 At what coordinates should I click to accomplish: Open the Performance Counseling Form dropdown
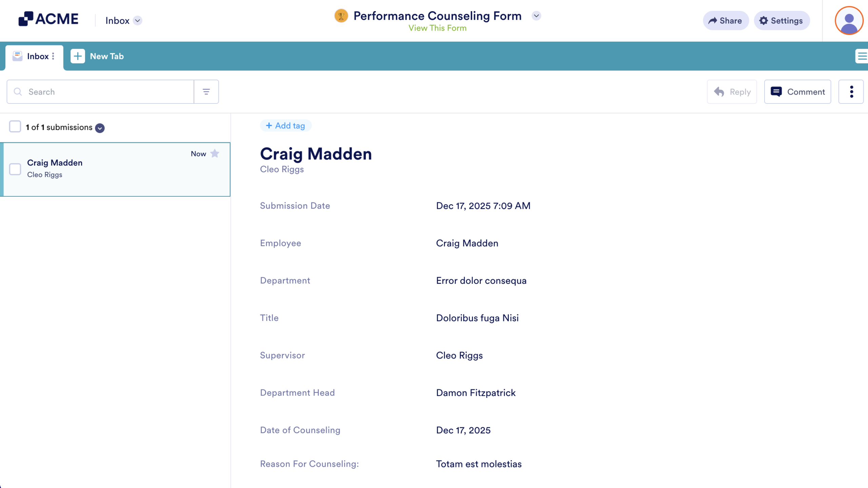point(536,16)
